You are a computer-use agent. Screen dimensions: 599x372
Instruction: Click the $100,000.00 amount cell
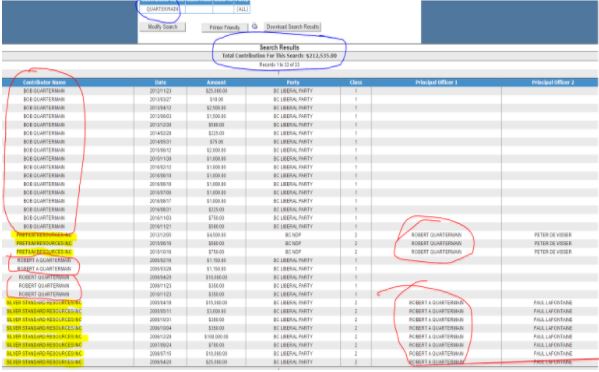coord(216,337)
